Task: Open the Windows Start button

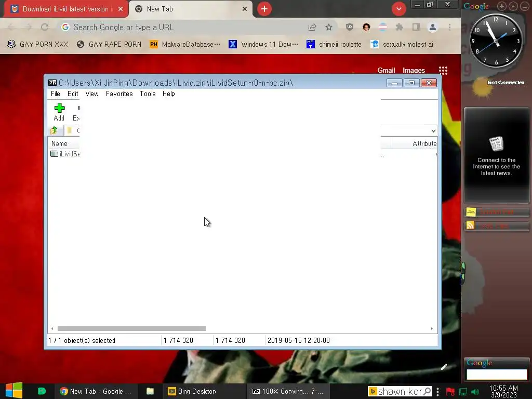Action: [14, 391]
